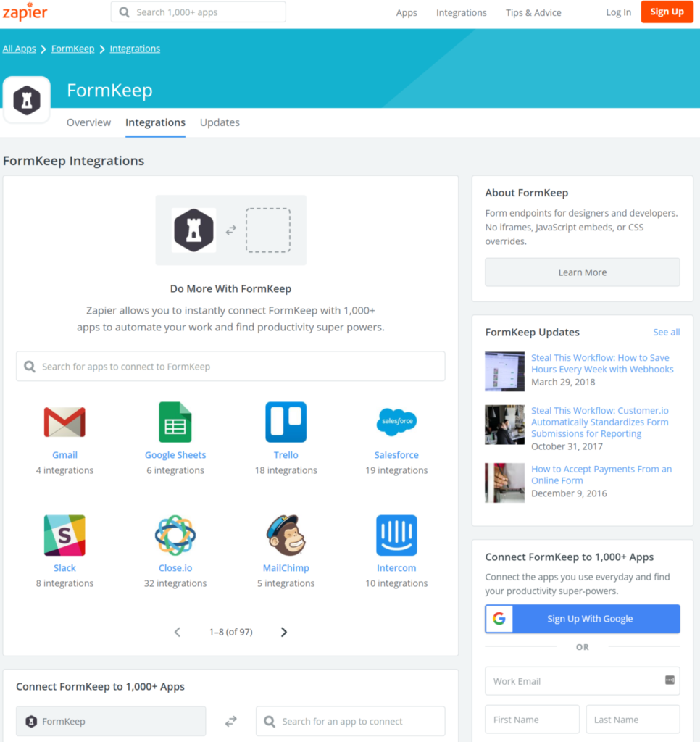Click the Learn More button

pyautogui.click(x=582, y=272)
